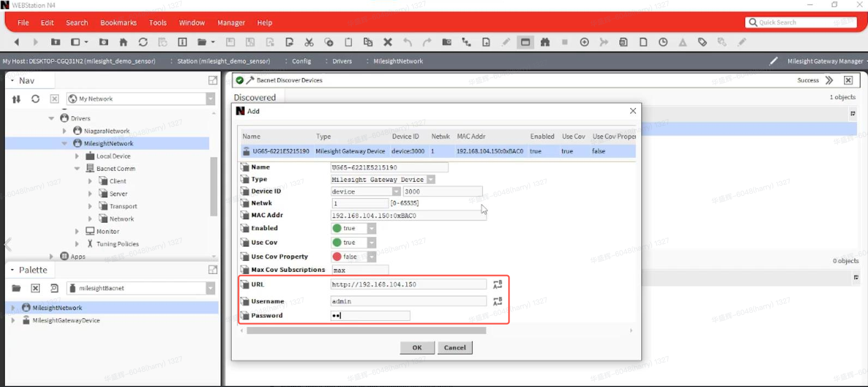Click the Drivers breadcrumb in path bar

click(342, 61)
